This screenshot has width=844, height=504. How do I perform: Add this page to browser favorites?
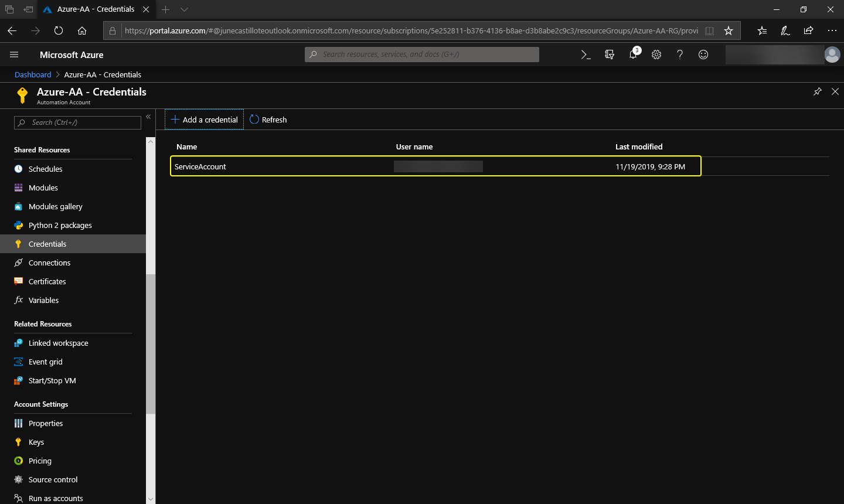pyautogui.click(x=729, y=30)
